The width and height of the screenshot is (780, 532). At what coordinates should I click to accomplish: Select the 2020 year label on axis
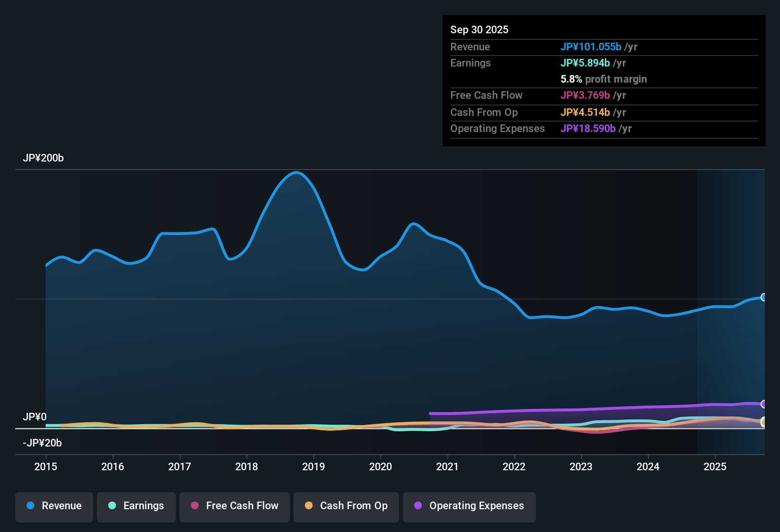coord(380,467)
